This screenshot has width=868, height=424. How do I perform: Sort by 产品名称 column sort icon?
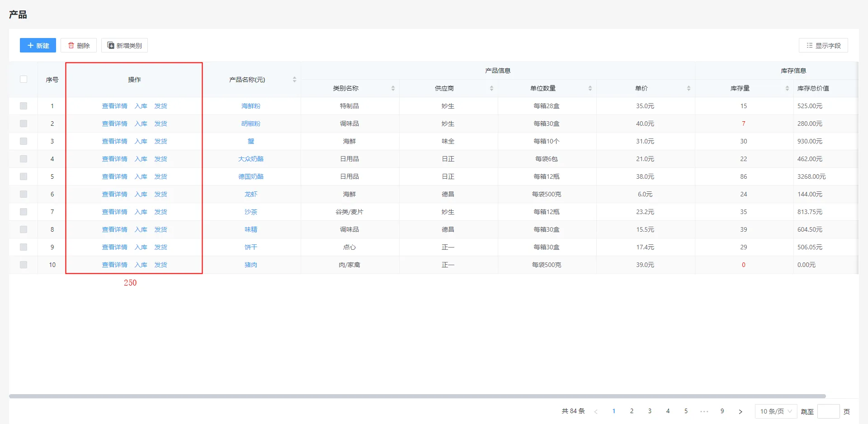coord(294,80)
